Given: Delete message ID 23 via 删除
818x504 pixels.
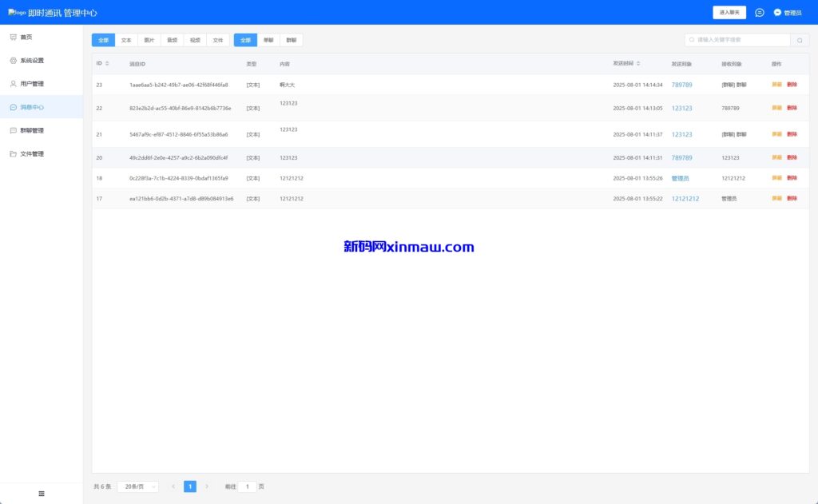Looking at the screenshot, I should [792, 85].
